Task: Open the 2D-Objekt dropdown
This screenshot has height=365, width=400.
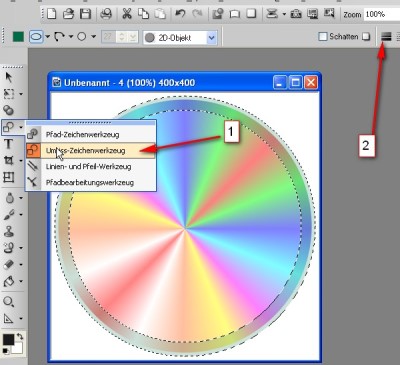Action: pos(180,38)
